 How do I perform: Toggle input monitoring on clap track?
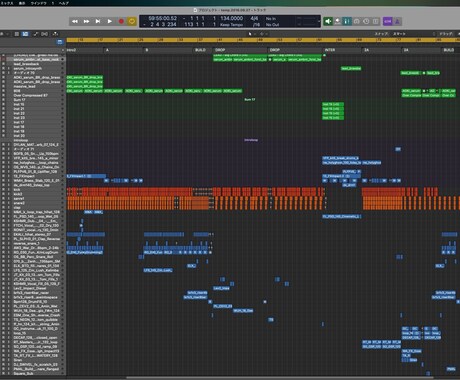(9, 207)
